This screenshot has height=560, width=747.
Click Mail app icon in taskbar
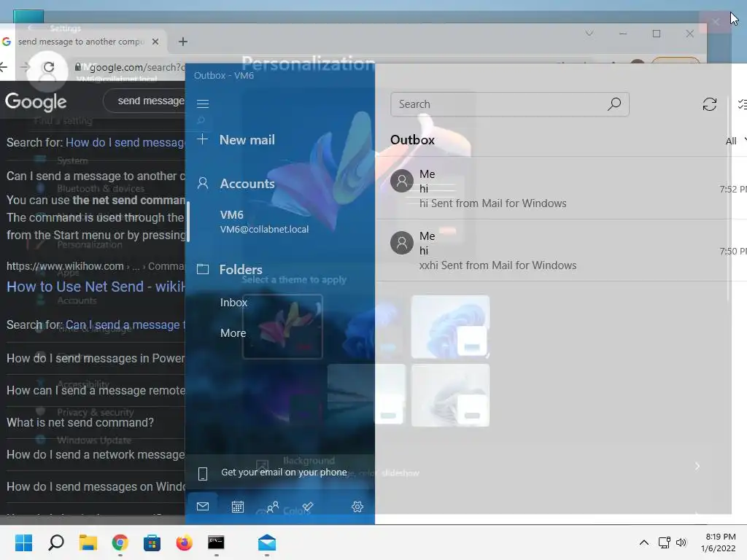pos(267,542)
